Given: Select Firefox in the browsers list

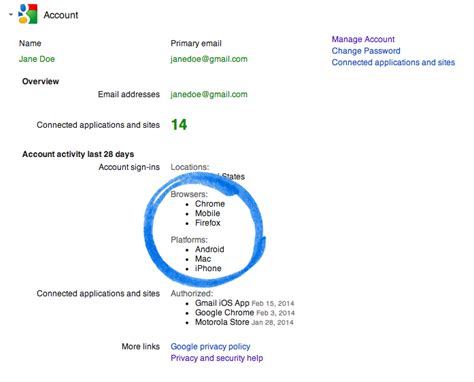Looking at the screenshot, I should (208, 223).
